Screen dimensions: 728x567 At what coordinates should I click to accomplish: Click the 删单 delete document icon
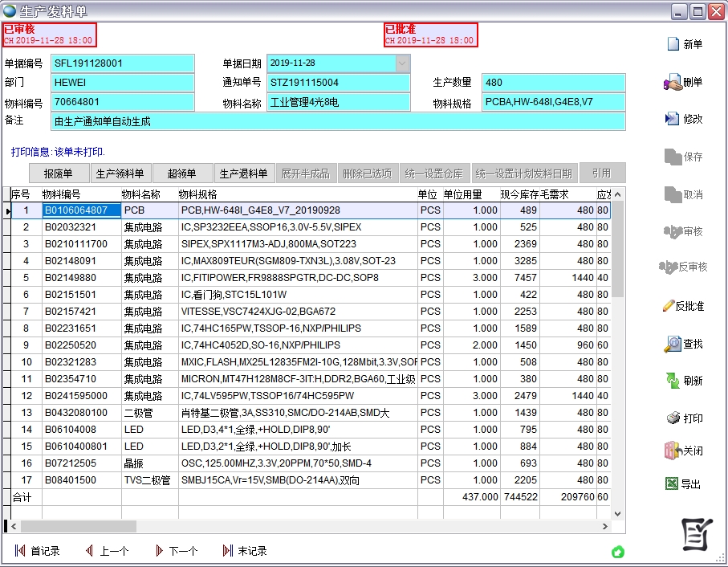pyautogui.click(x=673, y=83)
